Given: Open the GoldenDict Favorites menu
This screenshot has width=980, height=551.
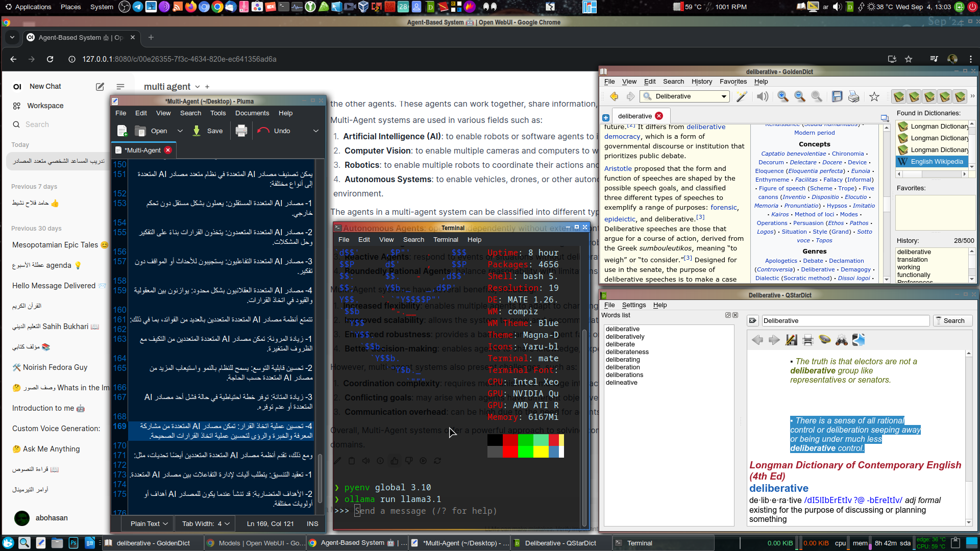Looking at the screenshot, I should 733,82.
